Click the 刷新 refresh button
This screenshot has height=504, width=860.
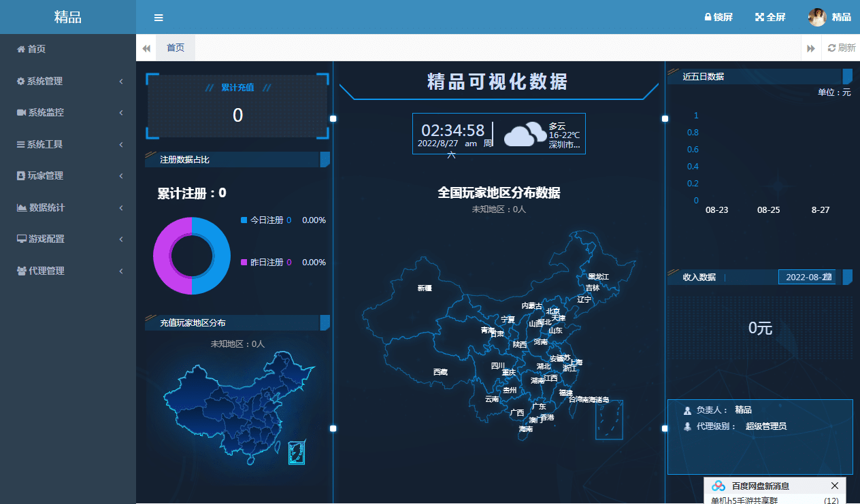click(x=842, y=48)
